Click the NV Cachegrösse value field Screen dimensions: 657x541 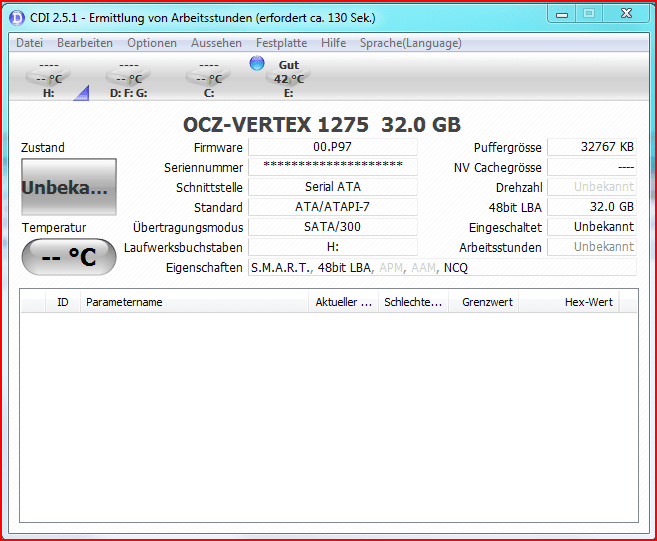click(x=592, y=167)
